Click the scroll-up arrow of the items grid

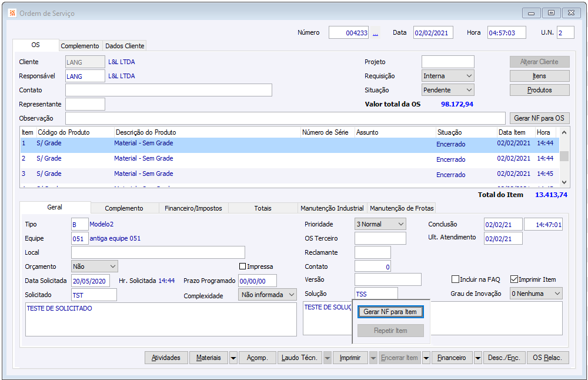(564, 132)
